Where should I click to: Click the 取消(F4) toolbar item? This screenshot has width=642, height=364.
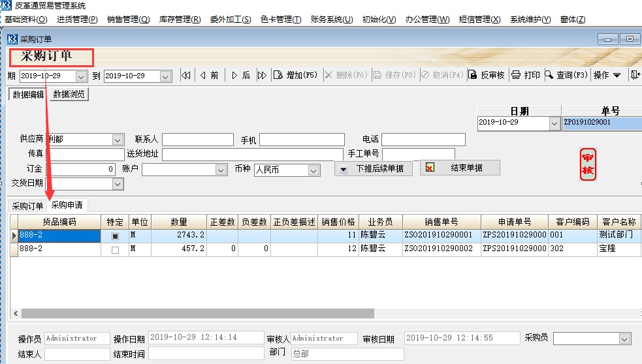click(x=443, y=75)
